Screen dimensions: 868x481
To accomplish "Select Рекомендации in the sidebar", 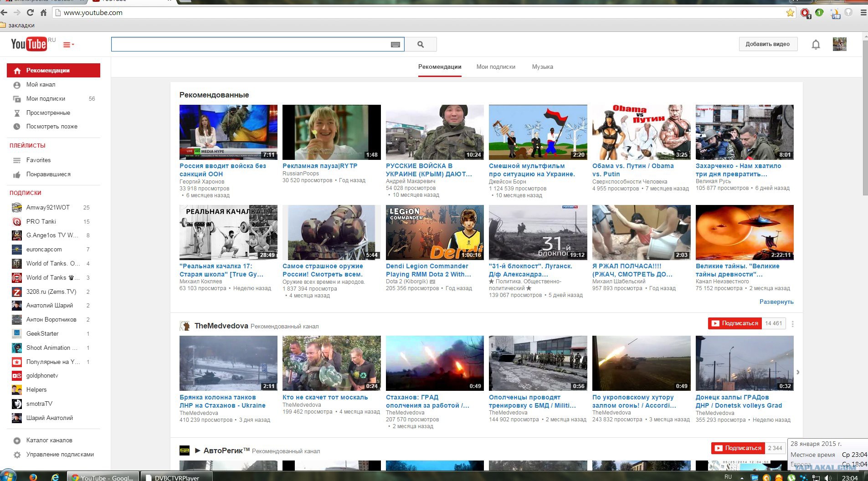I will pos(53,71).
